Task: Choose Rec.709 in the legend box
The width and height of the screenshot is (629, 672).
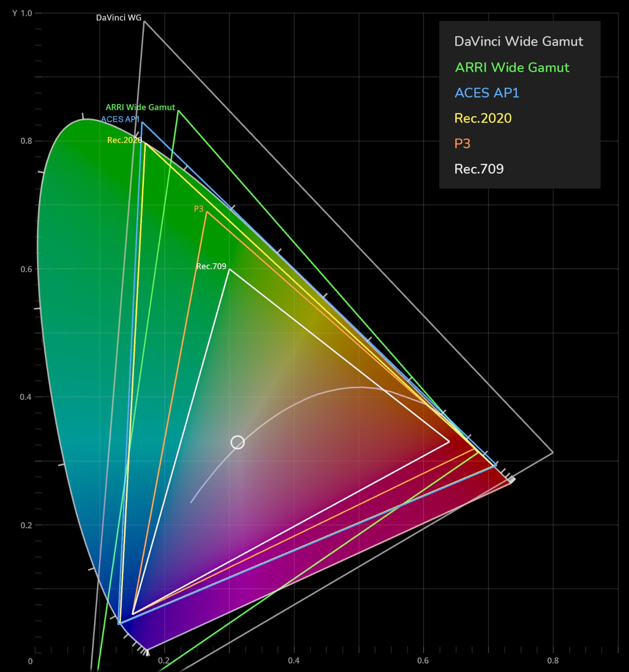Action: tap(479, 169)
